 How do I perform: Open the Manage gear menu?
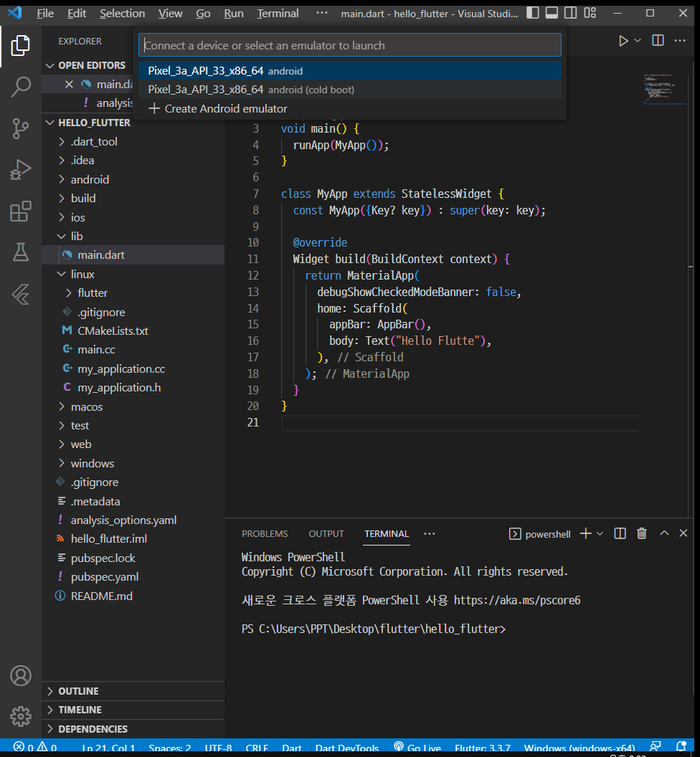(20, 716)
